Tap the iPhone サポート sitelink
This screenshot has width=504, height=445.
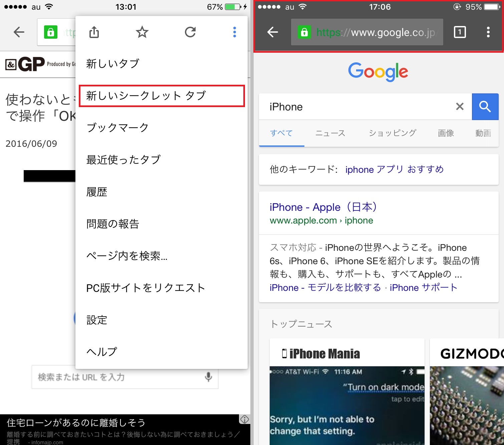click(x=423, y=288)
